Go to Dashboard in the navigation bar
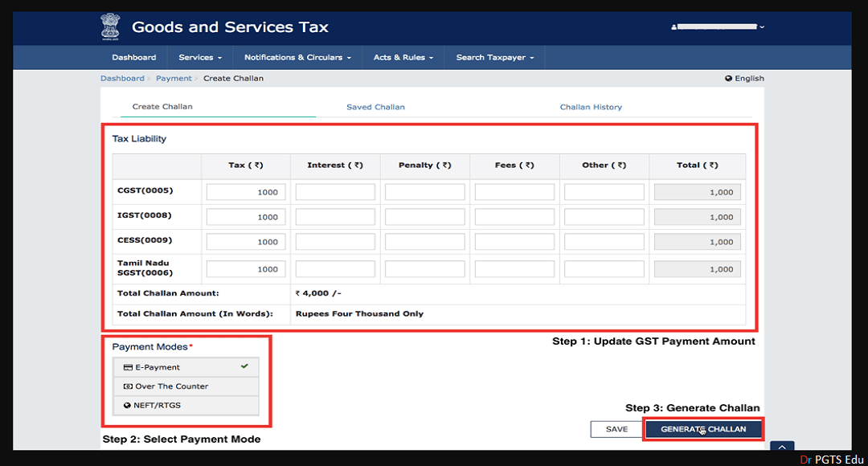Screen dimensions: 868x466 click(134, 58)
